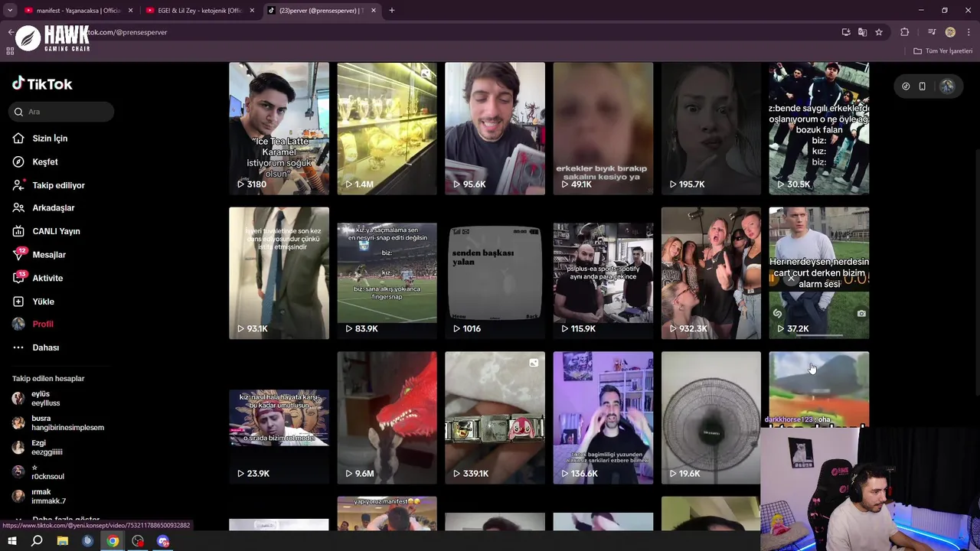Open Aktivite notifications

click(38, 278)
